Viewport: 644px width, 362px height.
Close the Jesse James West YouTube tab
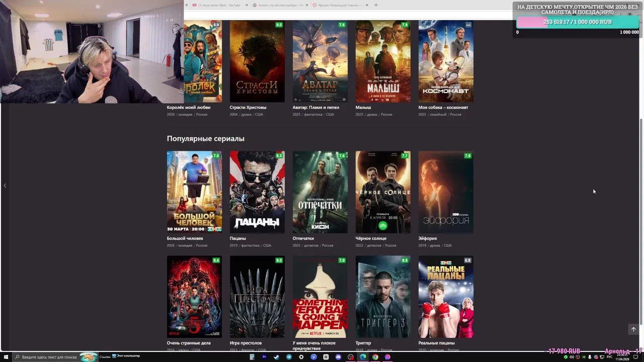coord(247,5)
